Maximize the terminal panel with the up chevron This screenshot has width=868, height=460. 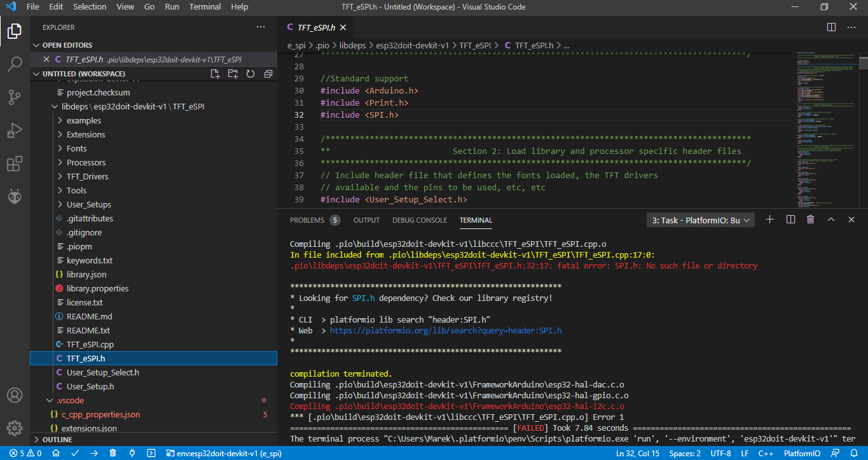click(x=830, y=220)
